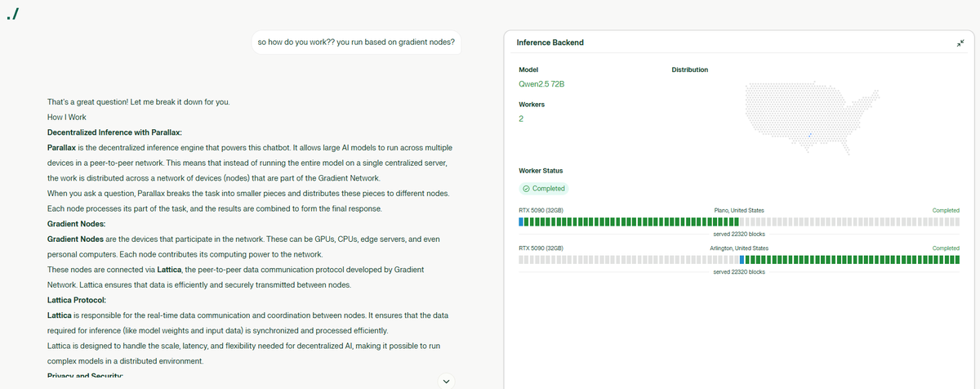Image resolution: width=980 pixels, height=389 pixels.
Task: Click the Model label in backend panel
Action: [x=528, y=69]
